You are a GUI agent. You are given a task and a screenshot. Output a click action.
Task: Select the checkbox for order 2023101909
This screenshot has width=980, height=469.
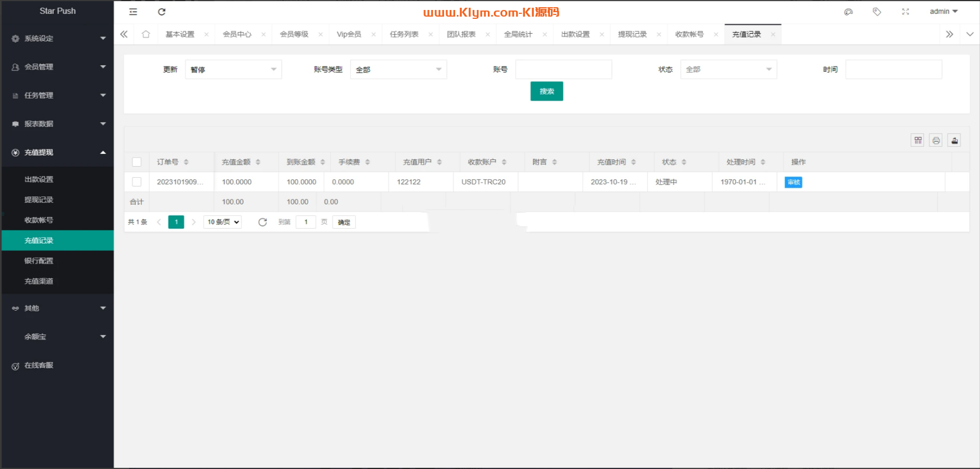(x=137, y=182)
